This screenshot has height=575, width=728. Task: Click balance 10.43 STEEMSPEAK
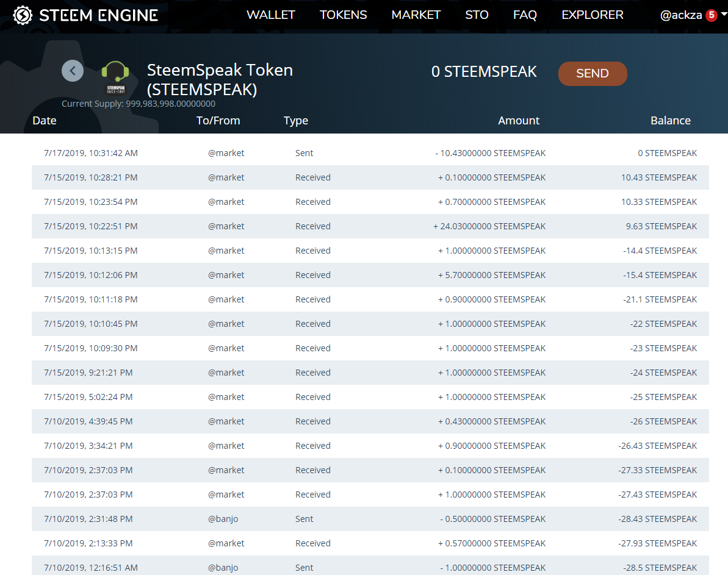pos(659,177)
